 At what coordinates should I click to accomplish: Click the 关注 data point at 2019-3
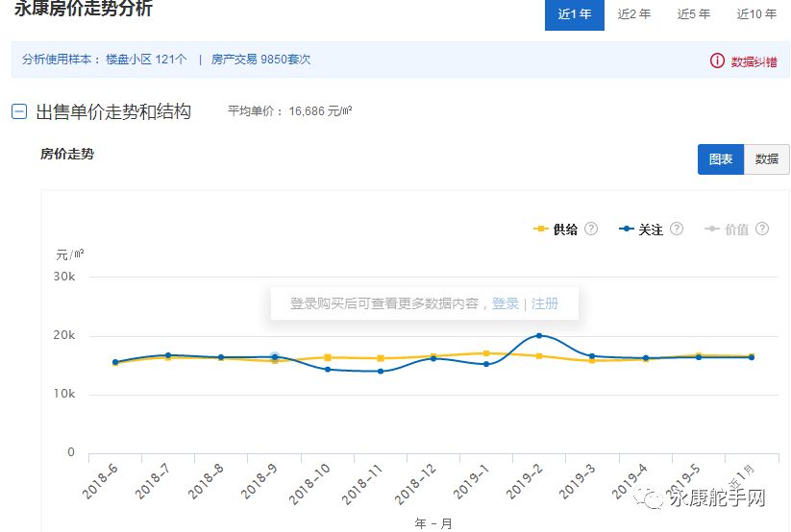pos(592,356)
